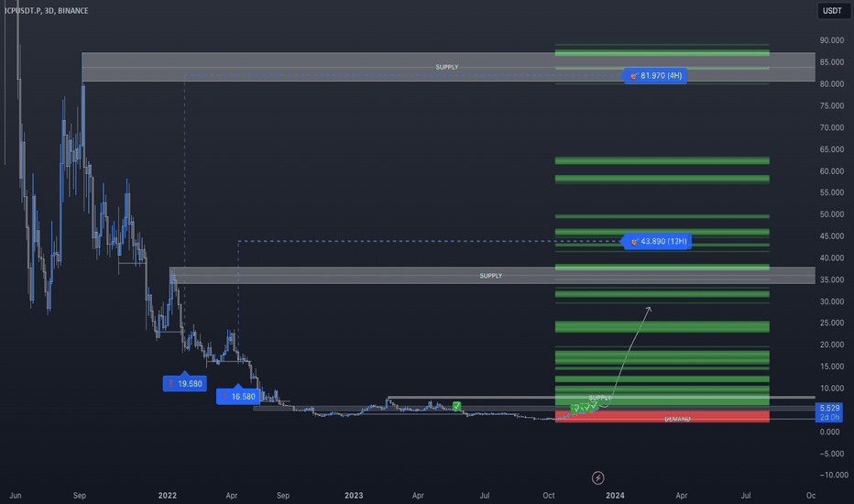Viewport: 854px width, 504px height.
Task: Click the 75.000 price axis label
Action: click(832, 105)
